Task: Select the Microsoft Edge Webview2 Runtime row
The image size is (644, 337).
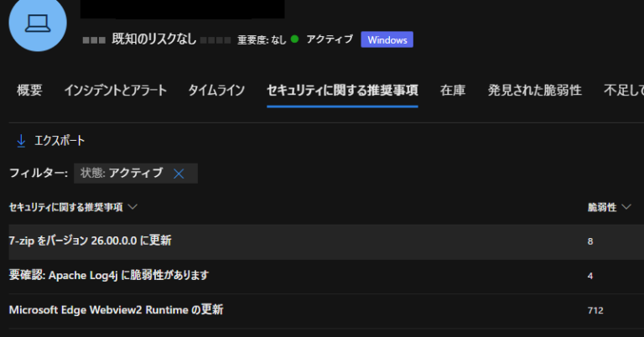Action: click(116, 310)
